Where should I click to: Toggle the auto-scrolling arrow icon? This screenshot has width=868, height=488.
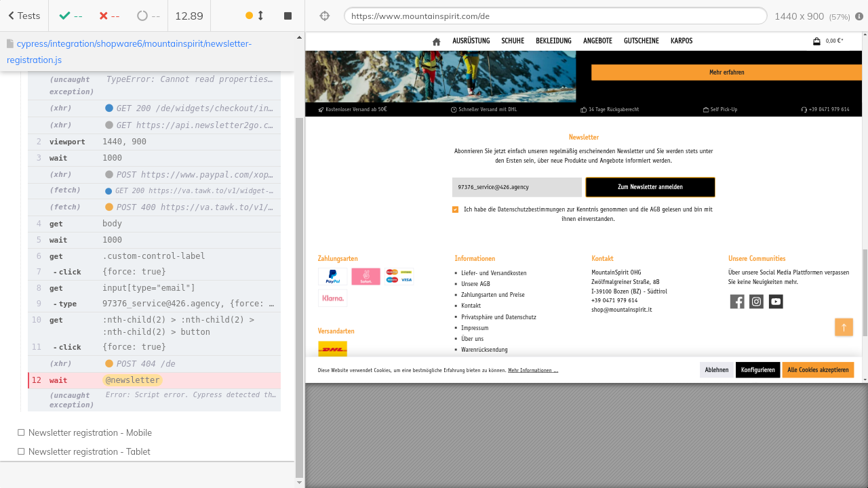[260, 16]
